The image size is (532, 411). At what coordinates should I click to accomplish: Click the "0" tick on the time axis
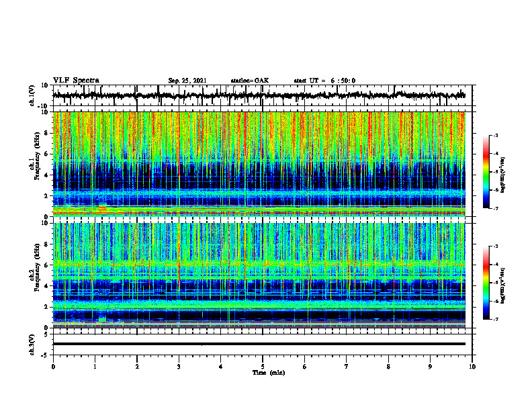click(x=53, y=367)
